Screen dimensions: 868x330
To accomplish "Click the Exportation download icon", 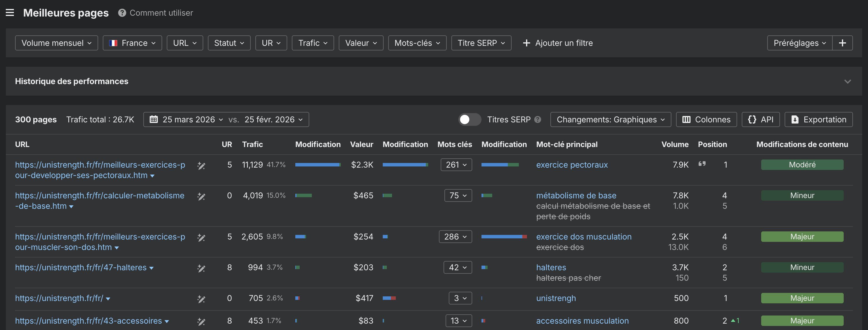I will point(795,119).
